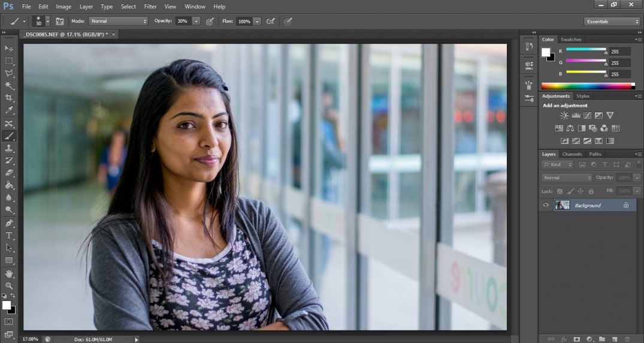
Task: Adjust the R color slider
Action: click(x=586, y=50)
